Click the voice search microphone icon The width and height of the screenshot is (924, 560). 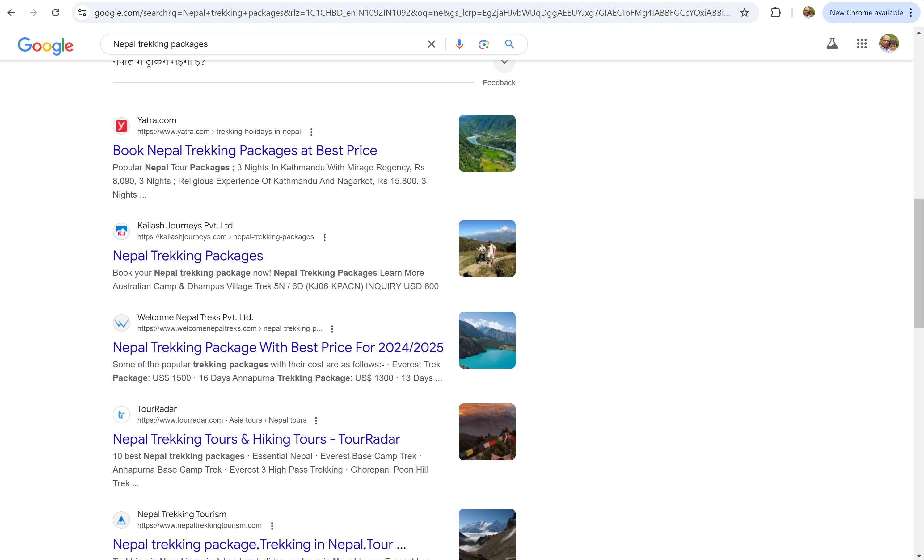[x=459, y=44]
